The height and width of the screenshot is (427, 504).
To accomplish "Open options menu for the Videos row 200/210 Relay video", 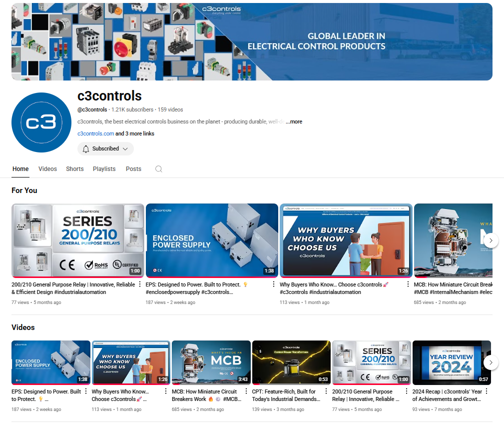I will (x=407, y=391).
